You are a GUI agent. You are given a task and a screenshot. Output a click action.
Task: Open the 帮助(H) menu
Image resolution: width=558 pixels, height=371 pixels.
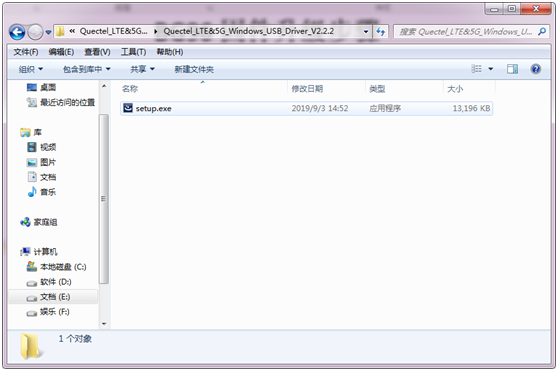click(170, 52)
